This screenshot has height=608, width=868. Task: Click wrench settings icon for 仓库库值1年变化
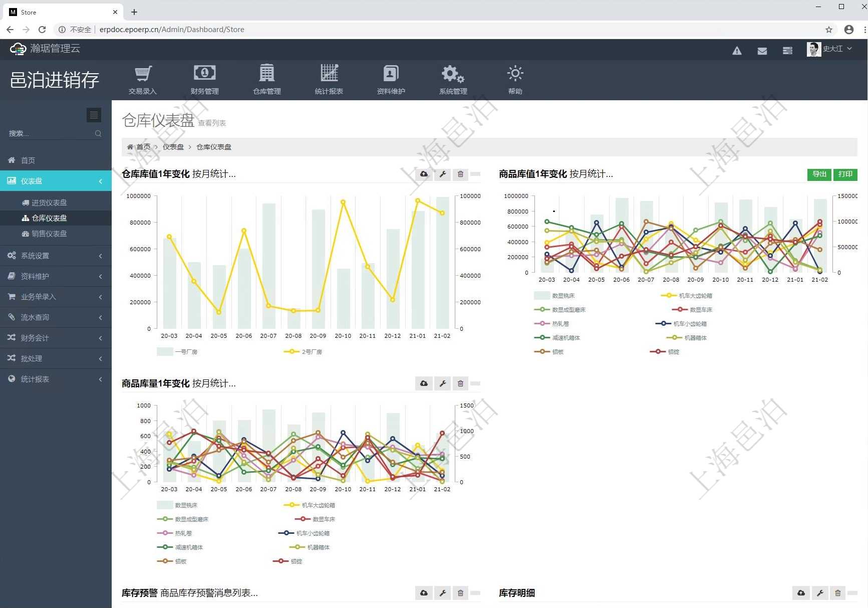pos(443,174)
